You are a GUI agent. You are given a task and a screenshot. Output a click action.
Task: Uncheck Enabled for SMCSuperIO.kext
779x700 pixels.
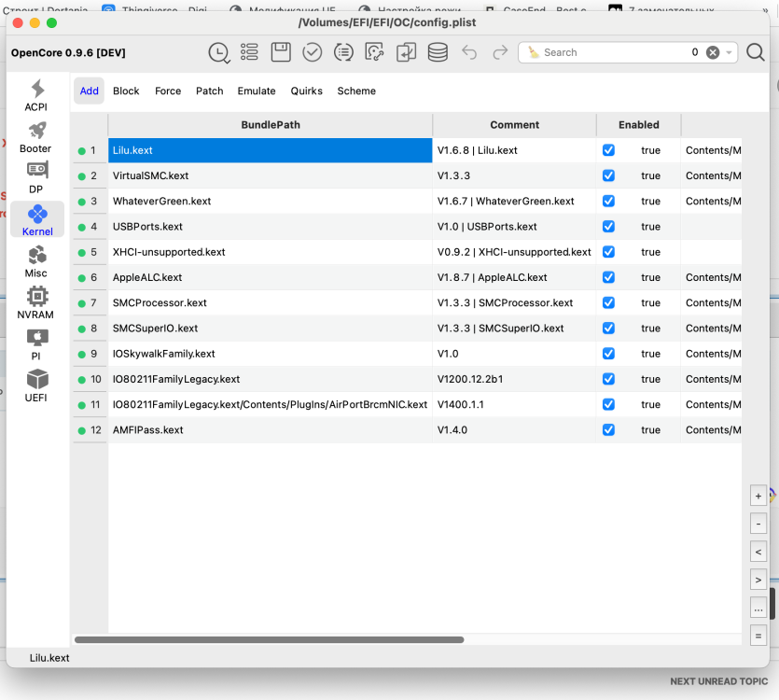608,329
